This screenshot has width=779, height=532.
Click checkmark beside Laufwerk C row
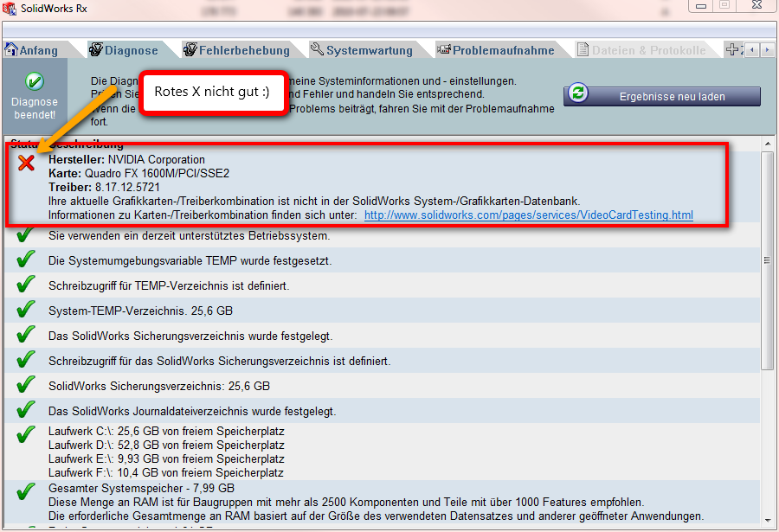(26, 434)
